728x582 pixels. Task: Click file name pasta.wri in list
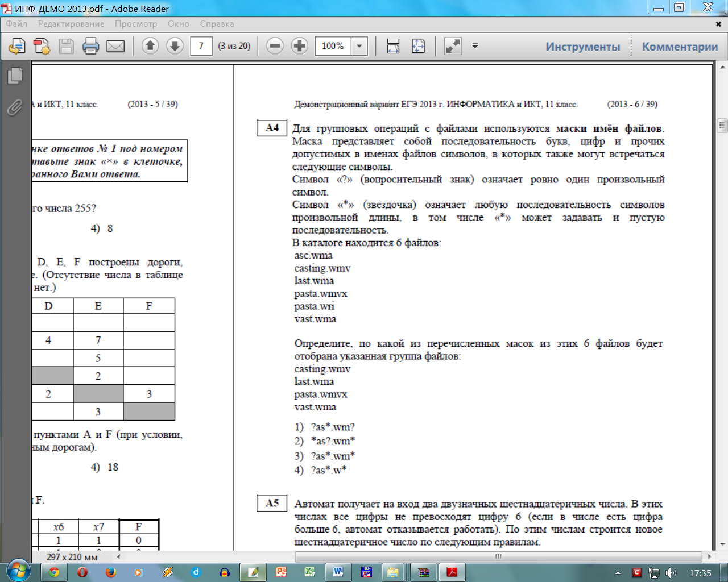click(x=314, y=306)
